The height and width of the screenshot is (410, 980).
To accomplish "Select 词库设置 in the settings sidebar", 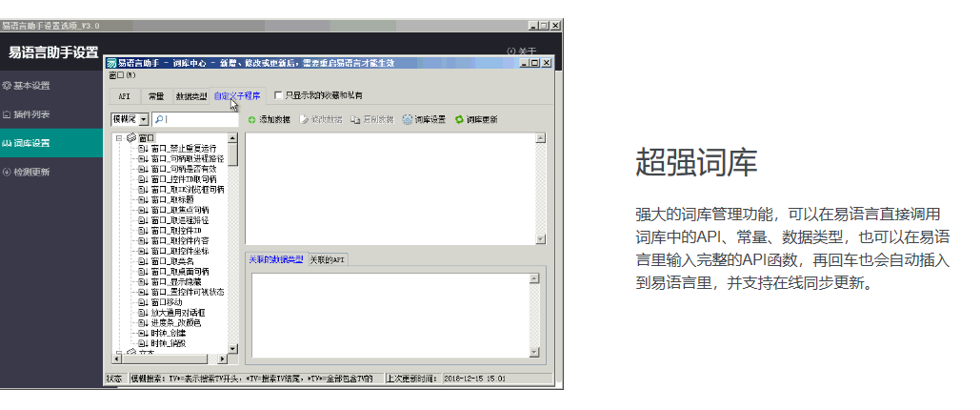I will click(51, 143).
